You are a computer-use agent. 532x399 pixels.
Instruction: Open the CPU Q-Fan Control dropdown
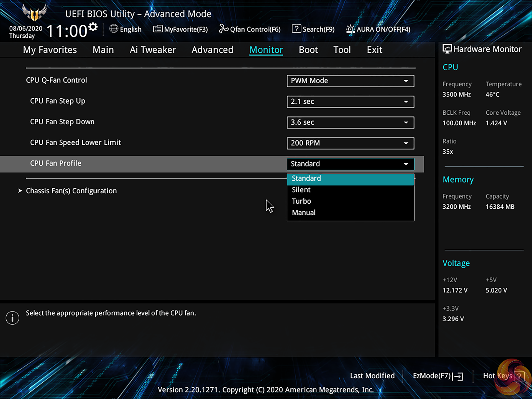350,81
